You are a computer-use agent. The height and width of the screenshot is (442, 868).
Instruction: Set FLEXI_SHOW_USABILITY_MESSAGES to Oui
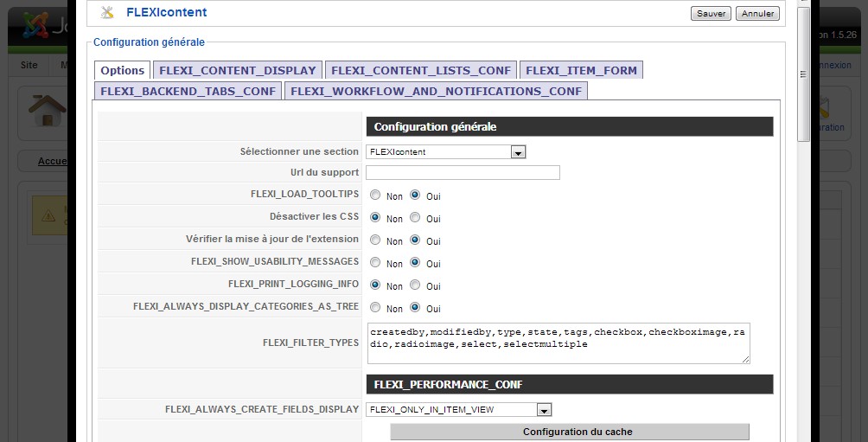pos(415,263)
